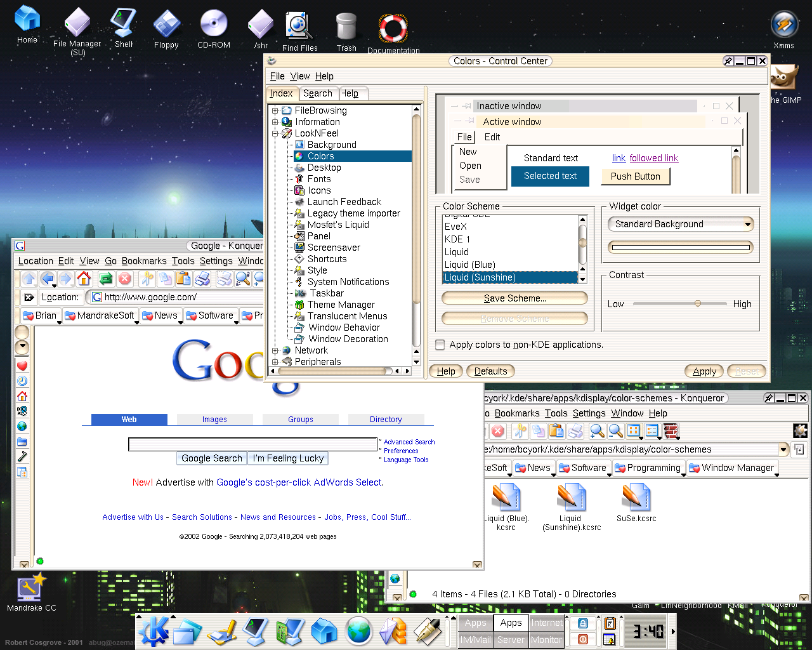Click the printer icon in color-schemes Konqueror
Viewport: 812px width, 650px height.
tap(575, 432)
